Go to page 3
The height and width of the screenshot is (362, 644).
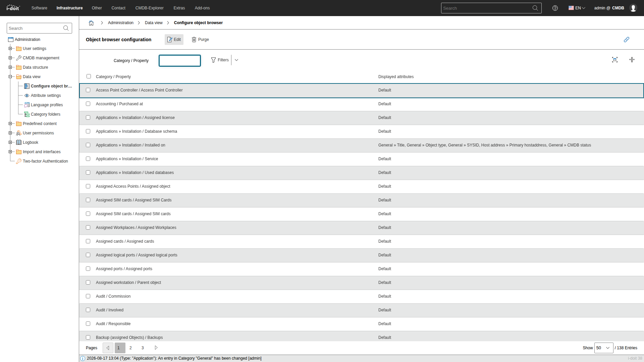click(x=143, y=348)
